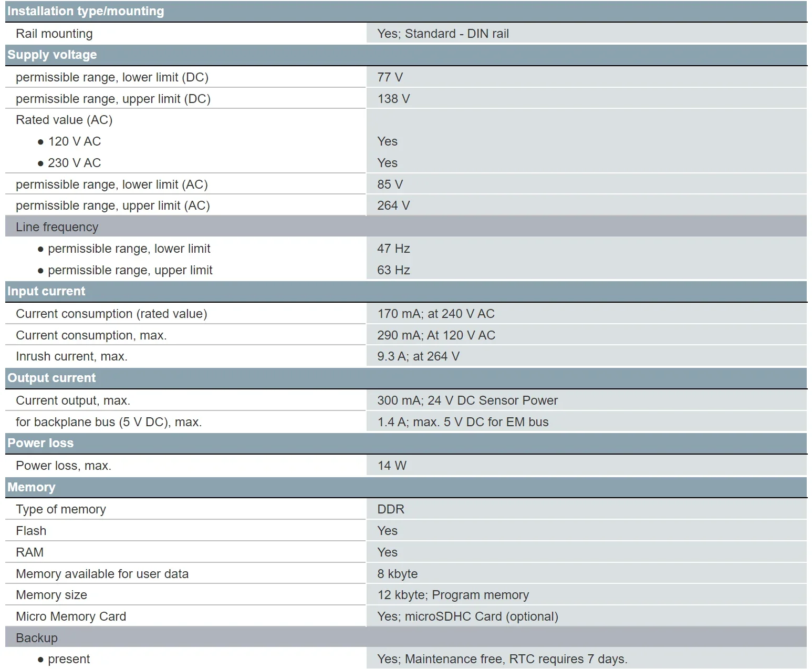Click value '1.4 A; max. 5 V DC for EM bus'

pyautogui.click(x=463, y=422)
